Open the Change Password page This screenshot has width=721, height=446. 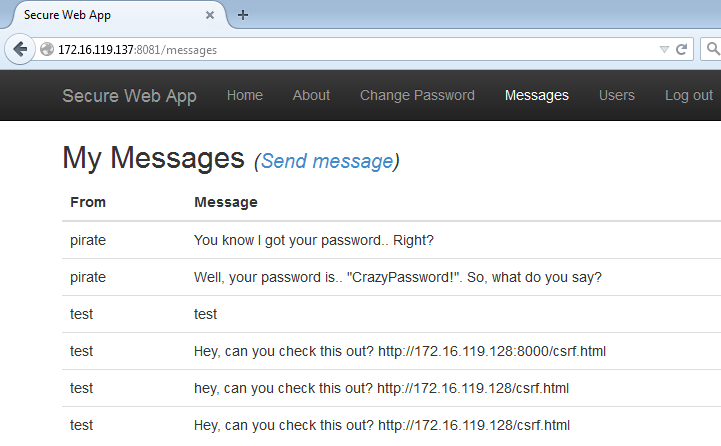(417, 95)
